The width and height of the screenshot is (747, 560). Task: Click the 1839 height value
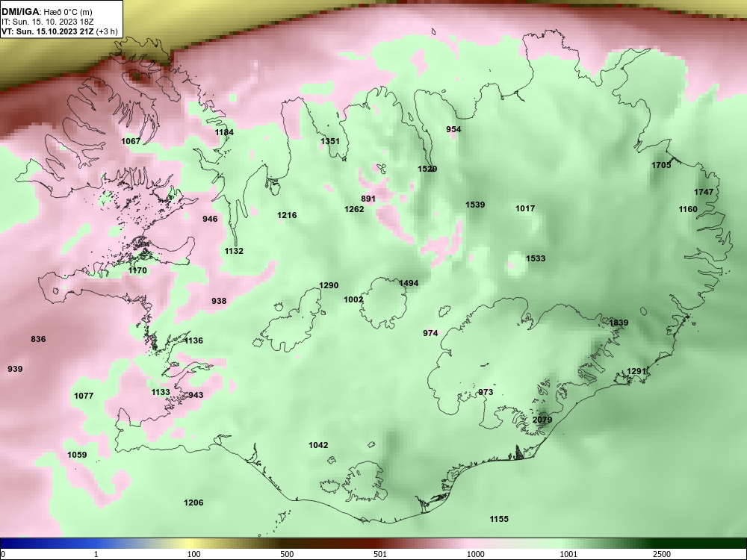619,323
